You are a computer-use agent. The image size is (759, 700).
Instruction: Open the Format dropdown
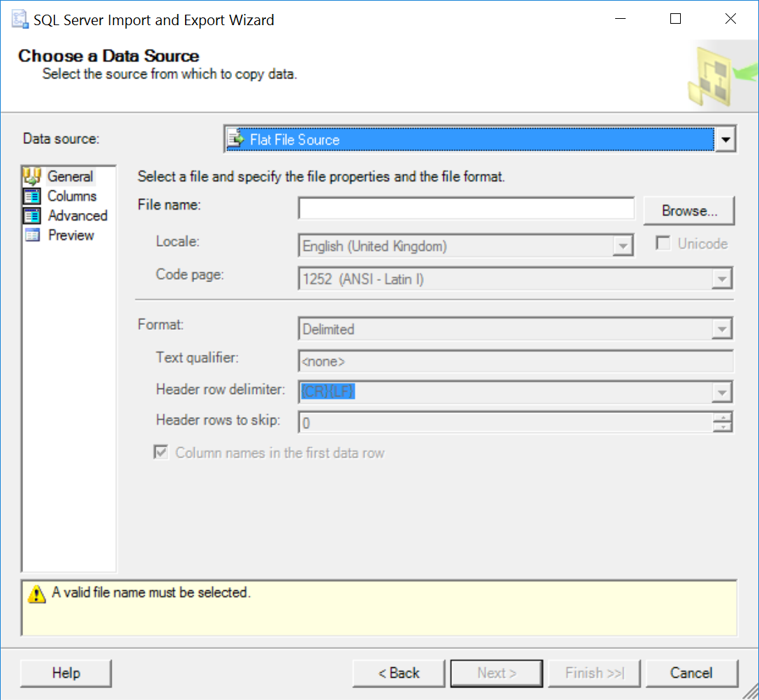tap(720, 329)
